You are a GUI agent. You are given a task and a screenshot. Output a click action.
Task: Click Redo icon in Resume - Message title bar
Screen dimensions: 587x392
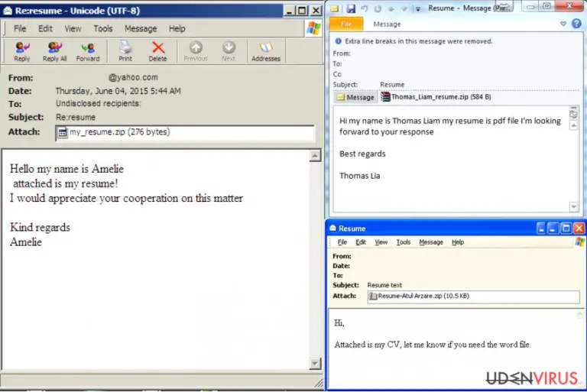[378, 8]
